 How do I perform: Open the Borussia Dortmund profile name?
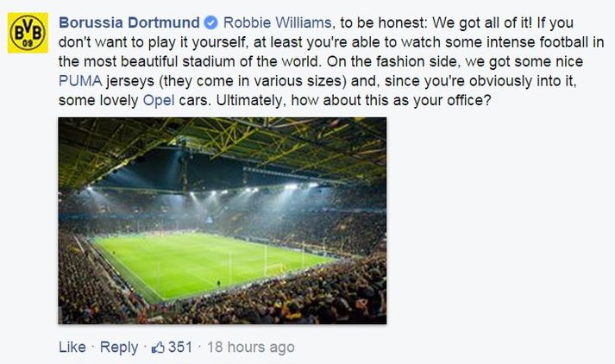(129, 22)
